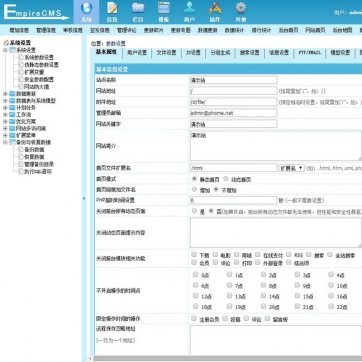Click page icon beside 扩展变量
The image size is (362, 362).
21,72
